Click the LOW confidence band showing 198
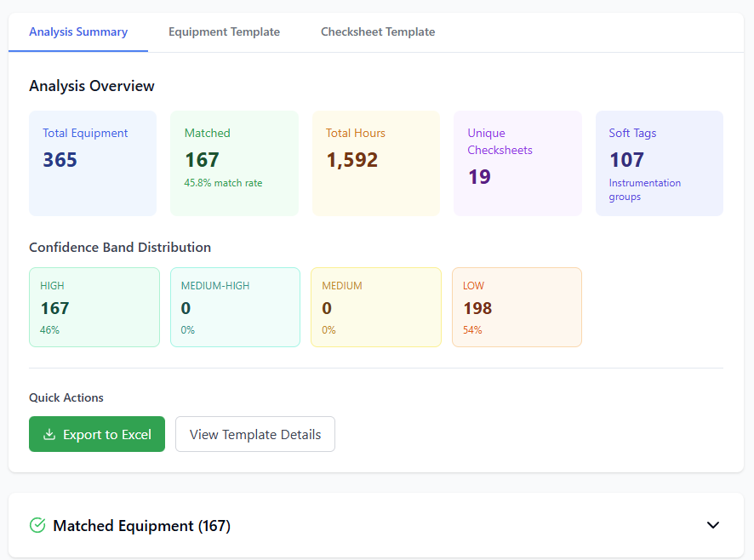Screen dimensions: 754x560 (517, 306)
